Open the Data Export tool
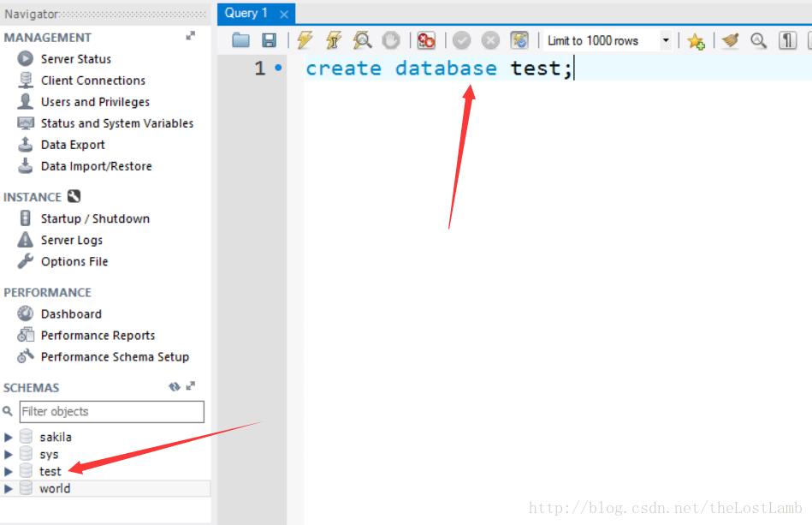812x525 pixels. click(x=73, y=144)
